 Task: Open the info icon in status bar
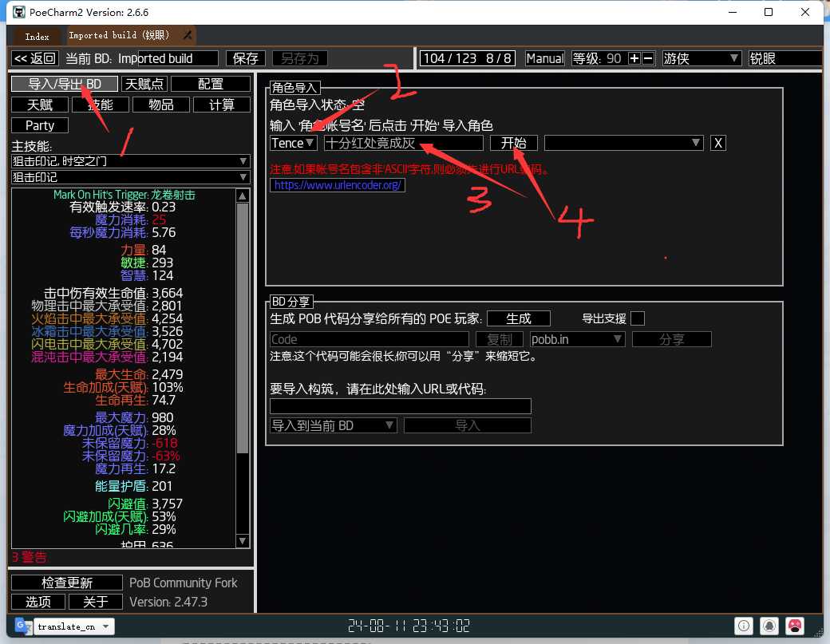(744, 626)
